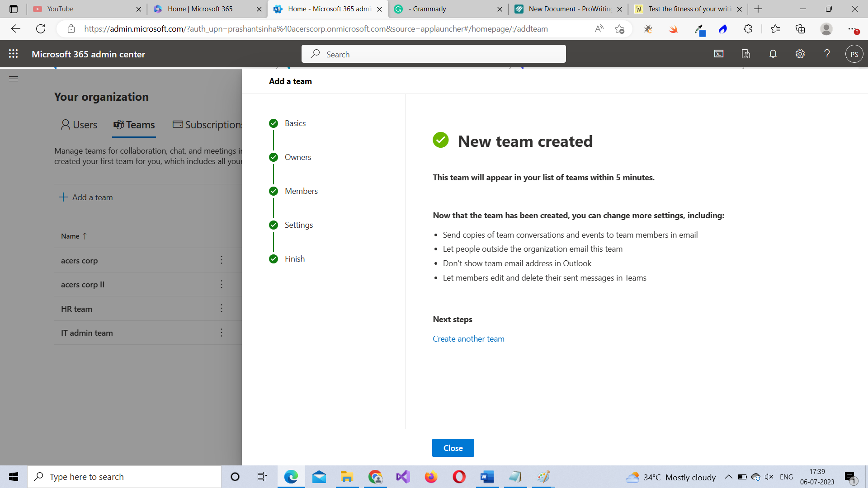
Task: Switch to the Subscriptions tab
Action: pos(208,125)
